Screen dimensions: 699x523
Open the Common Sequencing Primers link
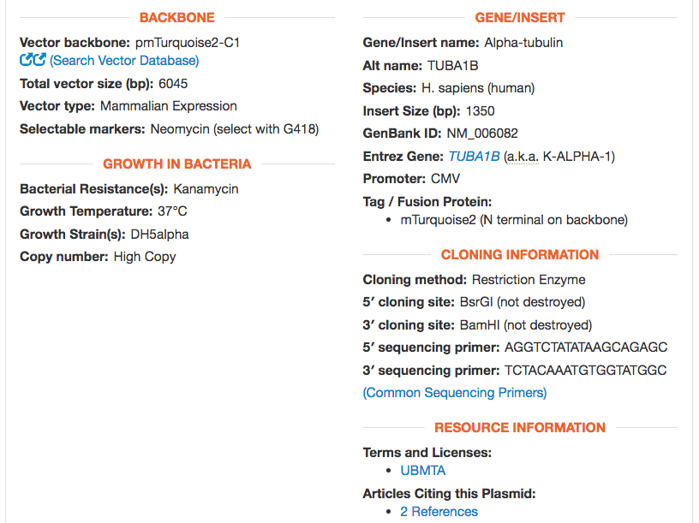click(455, 393)
